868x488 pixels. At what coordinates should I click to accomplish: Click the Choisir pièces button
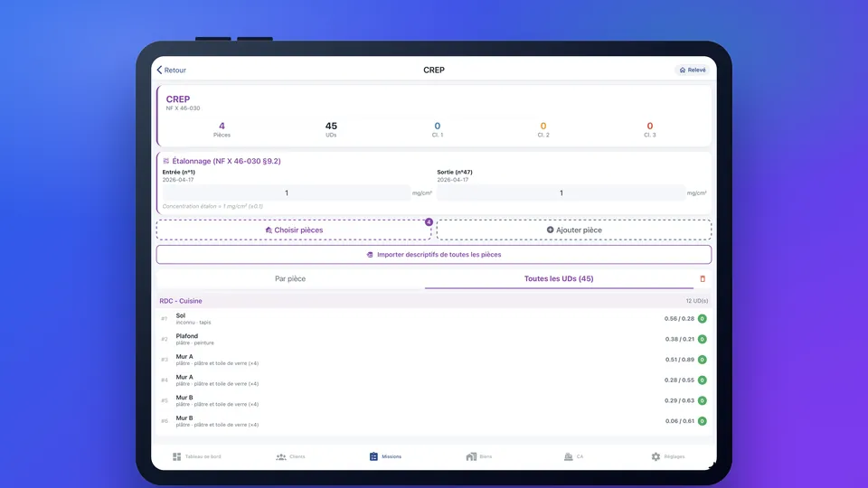tap(293, 230)
